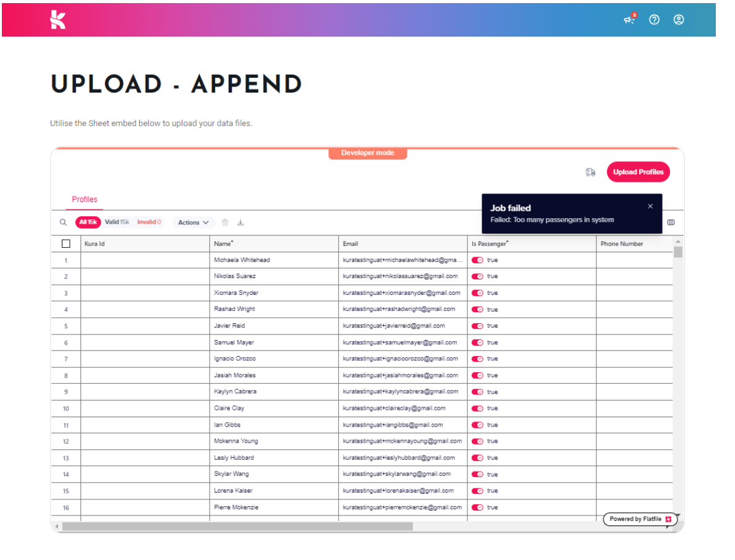Click the Name column header
Image resolution: width=735 pixels, height=560 pixels.
coord(274,244)
